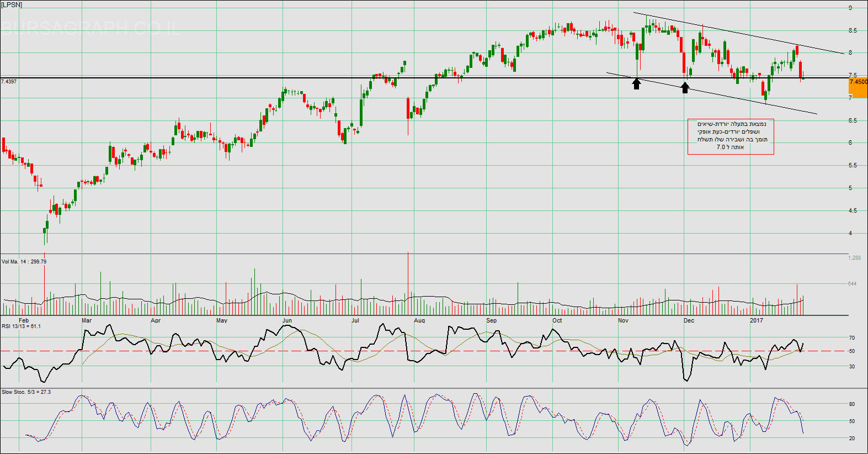The image size is (868, 454).
Task: Click the 70 level on the RSI scale
Action: pos(852,337)
